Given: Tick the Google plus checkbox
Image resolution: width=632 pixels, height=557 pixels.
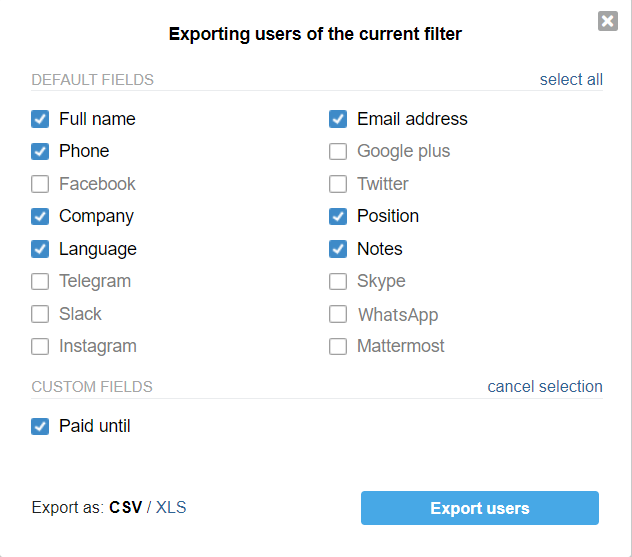Looking at the screenshot, I should coord(338,152).
